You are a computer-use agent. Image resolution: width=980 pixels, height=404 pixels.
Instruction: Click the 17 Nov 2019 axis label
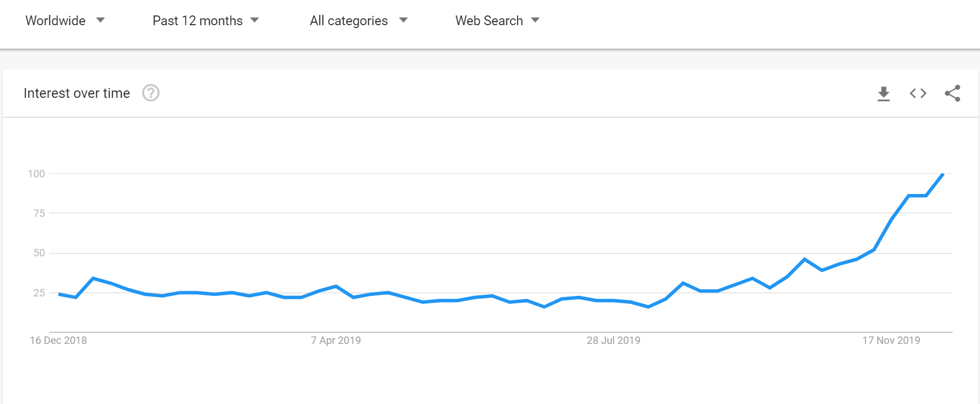point(891,340)
